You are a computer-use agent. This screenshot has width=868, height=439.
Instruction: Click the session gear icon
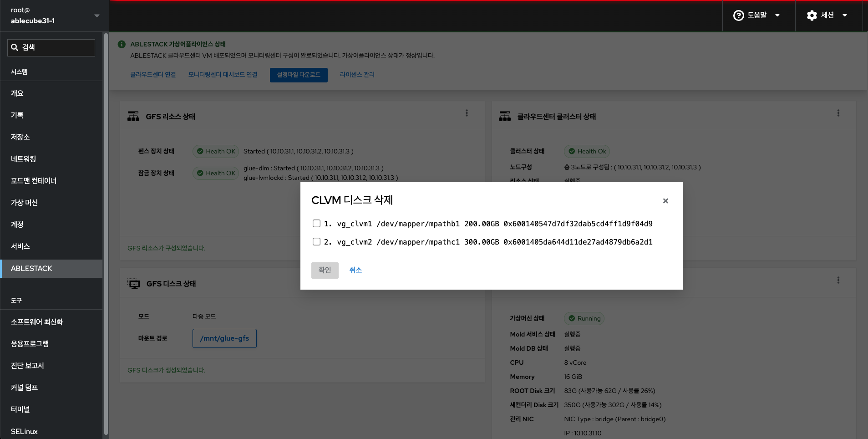pos(812,15)
